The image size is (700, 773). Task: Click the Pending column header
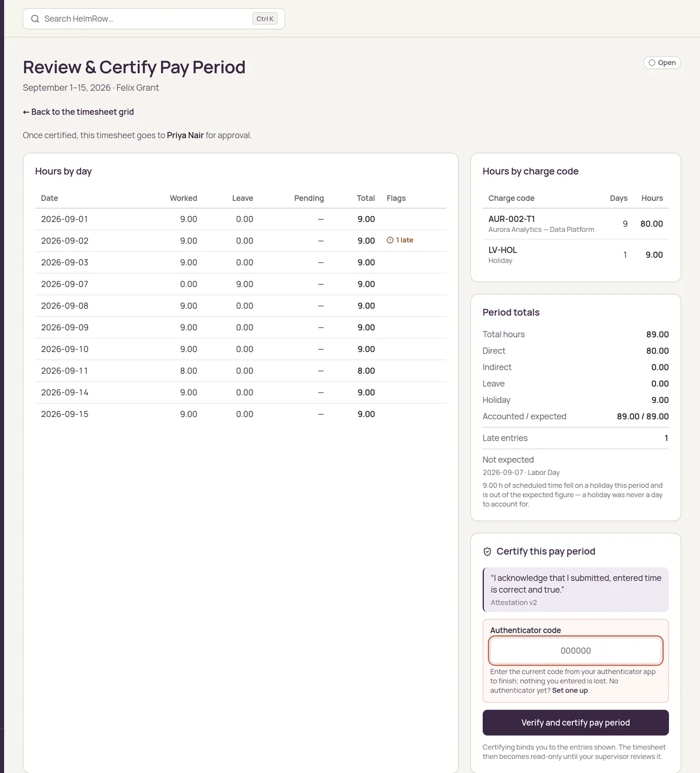(x=309, y=198)
